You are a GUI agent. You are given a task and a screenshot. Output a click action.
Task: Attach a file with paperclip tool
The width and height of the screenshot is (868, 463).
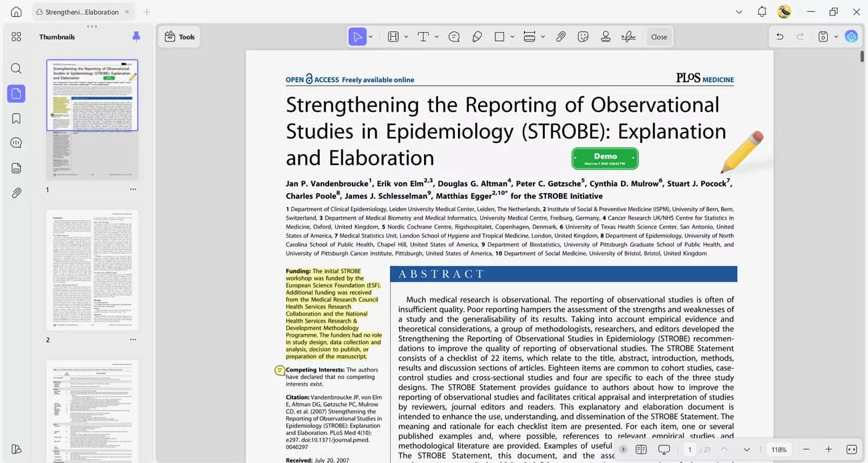pos(561,37)
